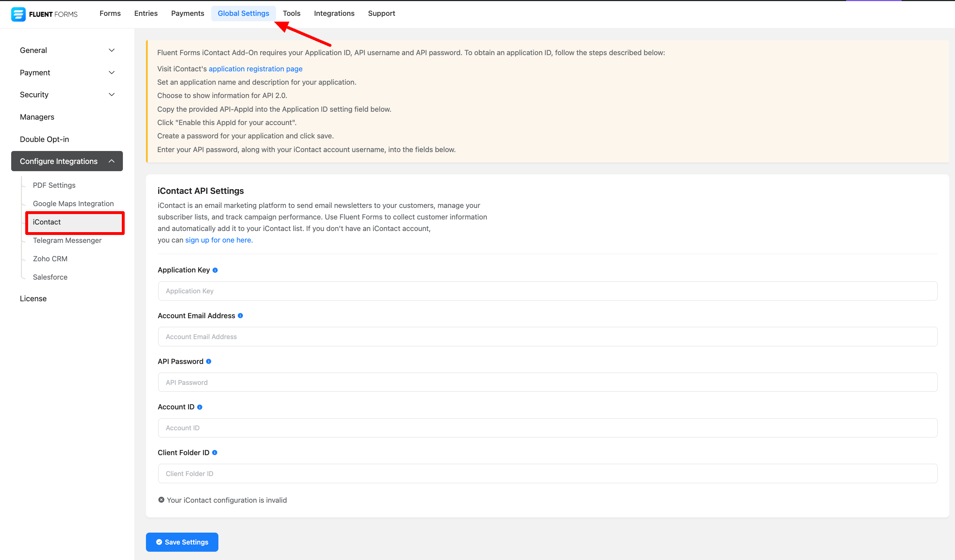Click info icon beside Account Email Address
Screen dimensions: 955x560
point(240,316)
